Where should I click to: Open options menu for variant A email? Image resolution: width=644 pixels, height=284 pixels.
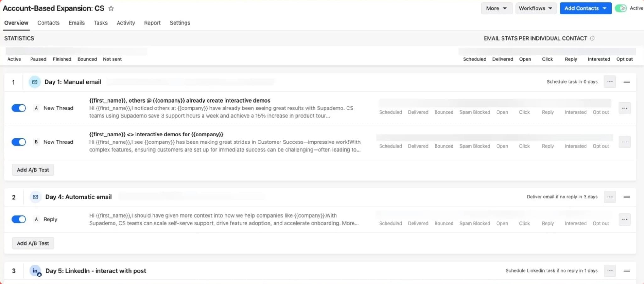tap(625, 108)
